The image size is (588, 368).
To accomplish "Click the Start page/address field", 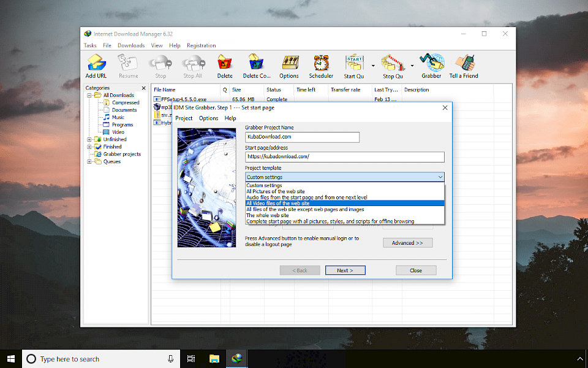I will [345, 157].
